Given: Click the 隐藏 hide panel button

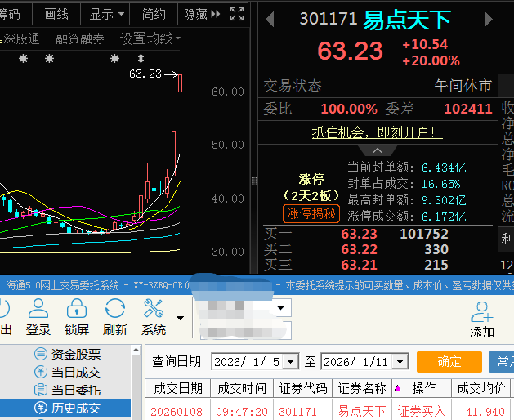Looking at the screenshot, I should [x=202, y=14].
